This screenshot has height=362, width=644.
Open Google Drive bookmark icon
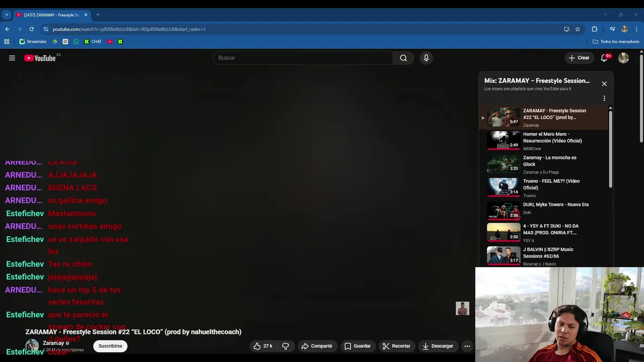(55, 42)
